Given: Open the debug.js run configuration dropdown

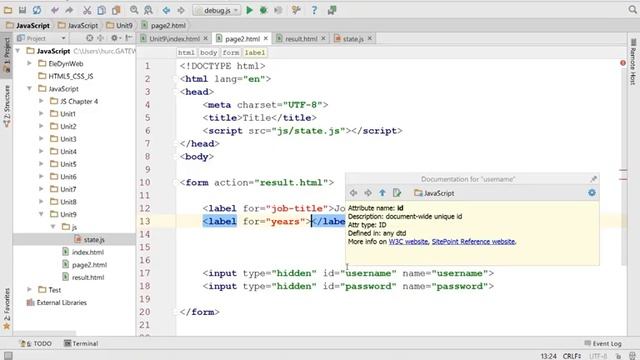Looking at the screenshot, I should (217, 10).
